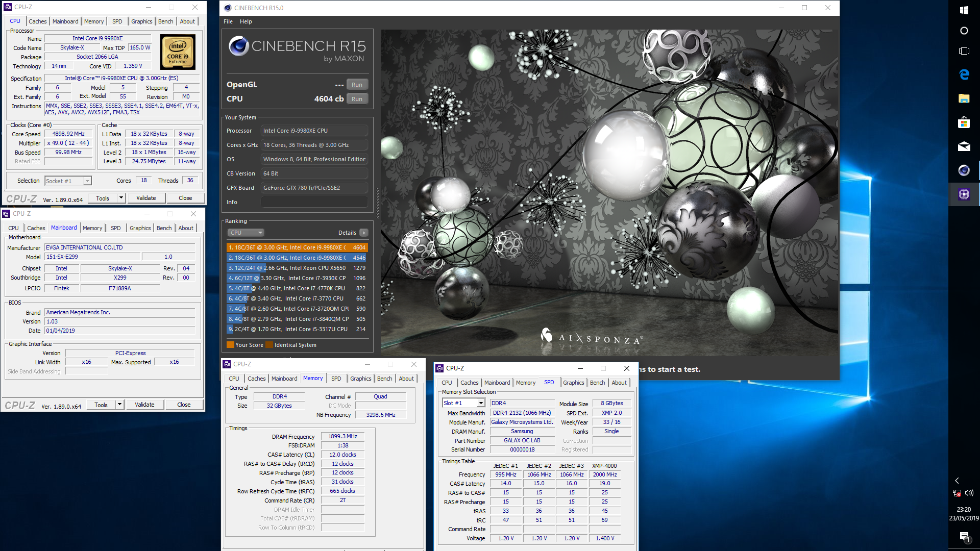Open the Mail app taskbar icon
This screenshot has width=980, height=551.
964,146
